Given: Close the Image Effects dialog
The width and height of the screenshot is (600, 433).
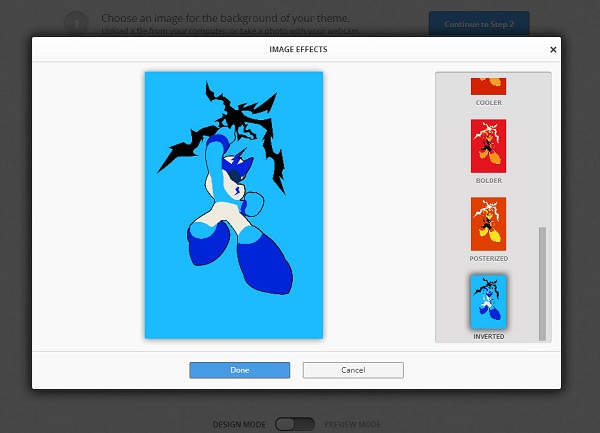Looking at the screenshot, I should [x=553, y=48].
